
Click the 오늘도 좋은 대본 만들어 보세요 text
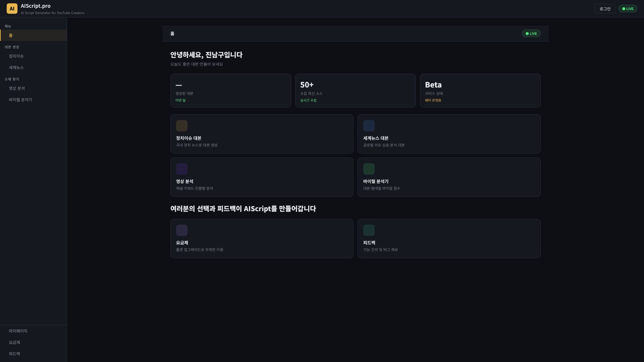tap(197, 64)
